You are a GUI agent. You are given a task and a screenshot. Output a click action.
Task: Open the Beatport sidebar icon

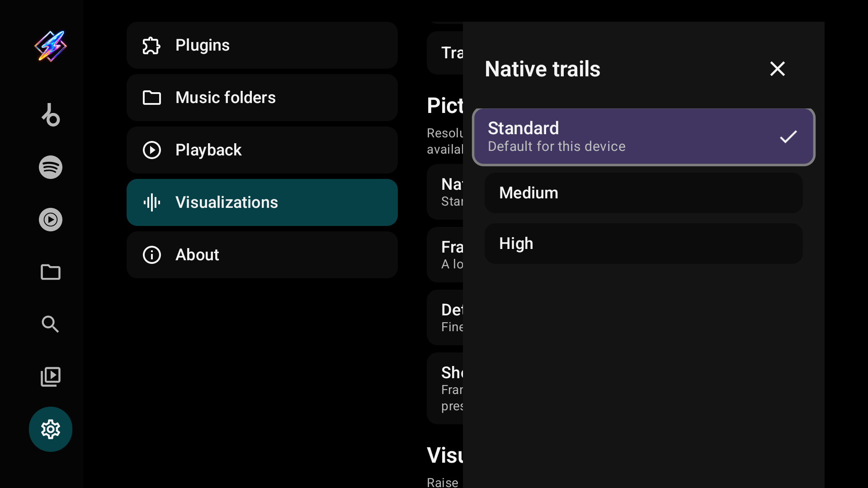coord(51,115)
